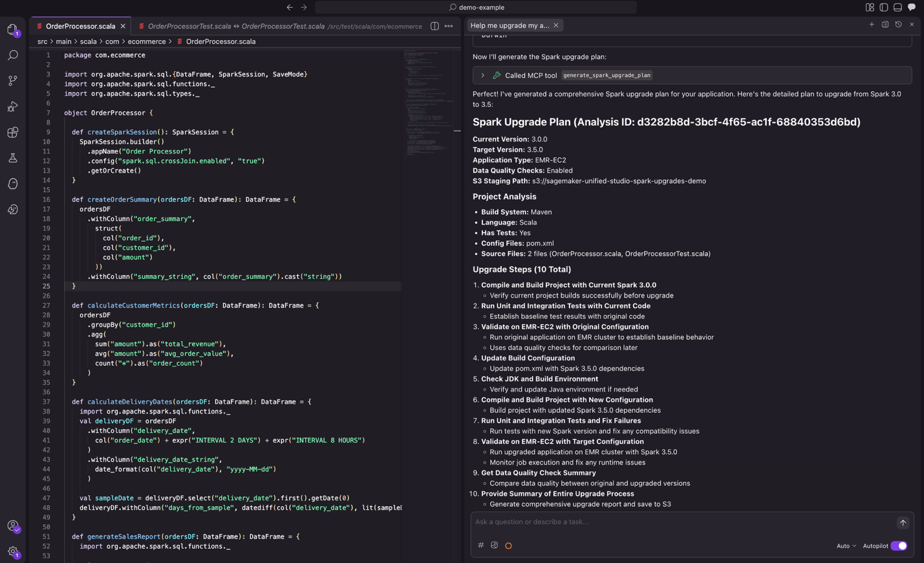
Task: Click the add image context icon
Action: [494, 546]
